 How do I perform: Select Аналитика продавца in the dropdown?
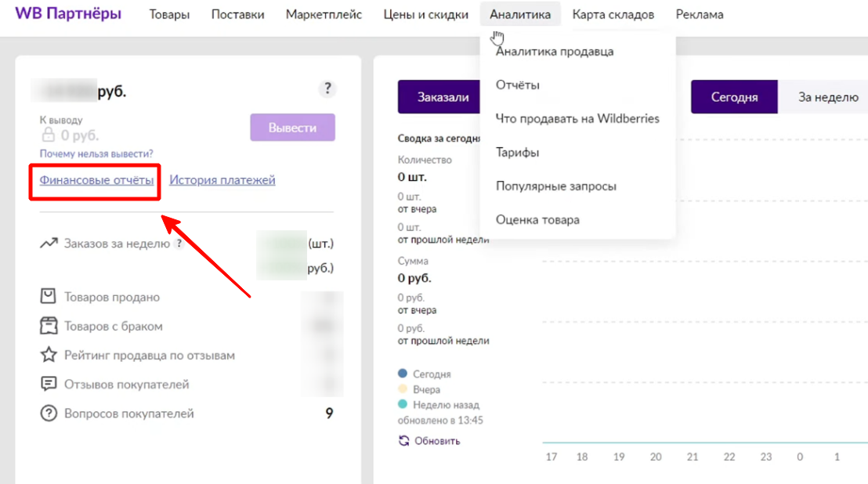pos(555,52)
